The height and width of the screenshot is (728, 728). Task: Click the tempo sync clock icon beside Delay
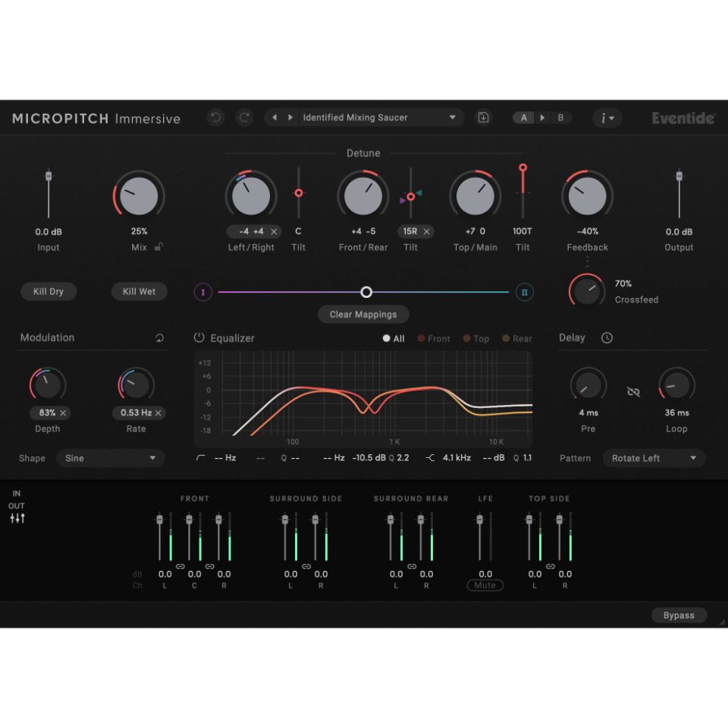click(607, 337)
